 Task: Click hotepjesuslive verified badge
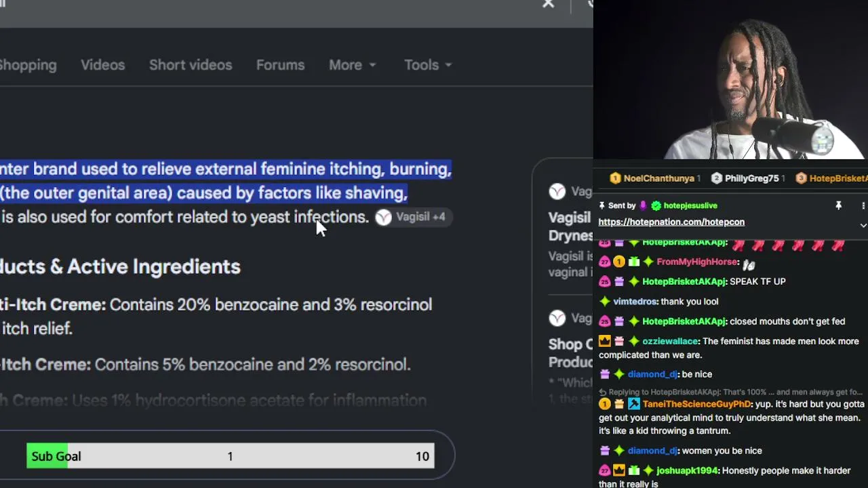coord(656,205)
